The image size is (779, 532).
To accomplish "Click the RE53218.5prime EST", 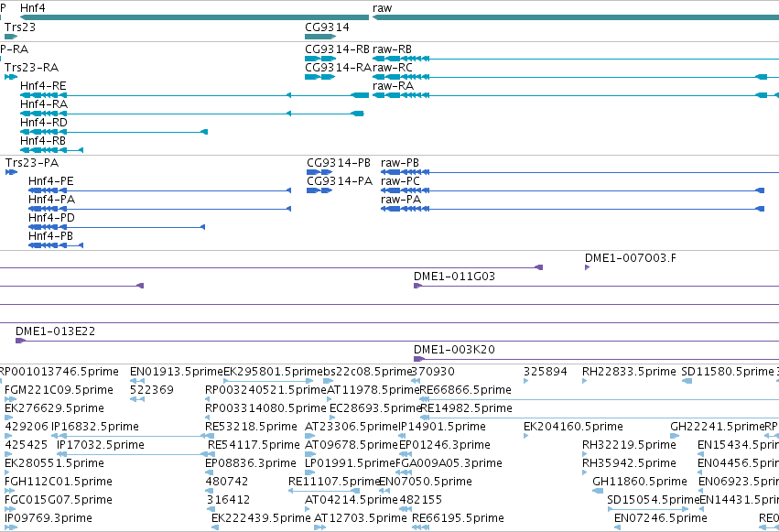I will 251,427.
